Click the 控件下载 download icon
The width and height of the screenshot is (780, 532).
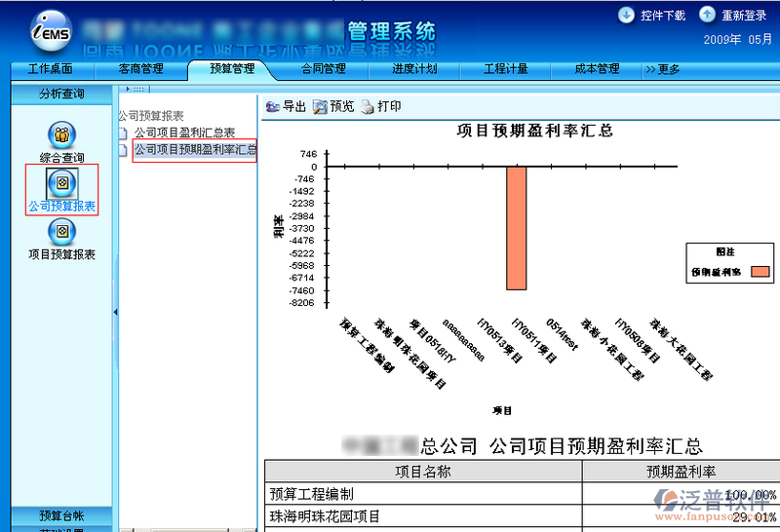pyautogui.click(x=626, y=15)
